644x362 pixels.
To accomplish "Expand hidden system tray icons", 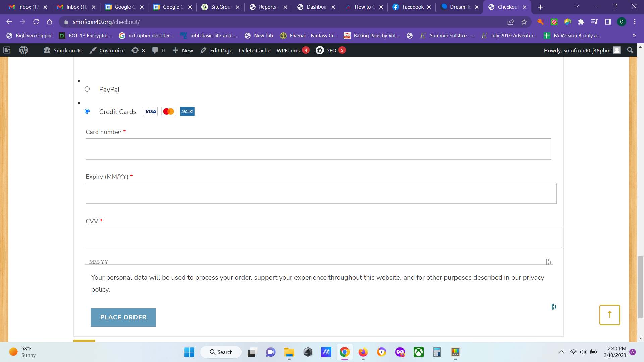I will 561,352.
